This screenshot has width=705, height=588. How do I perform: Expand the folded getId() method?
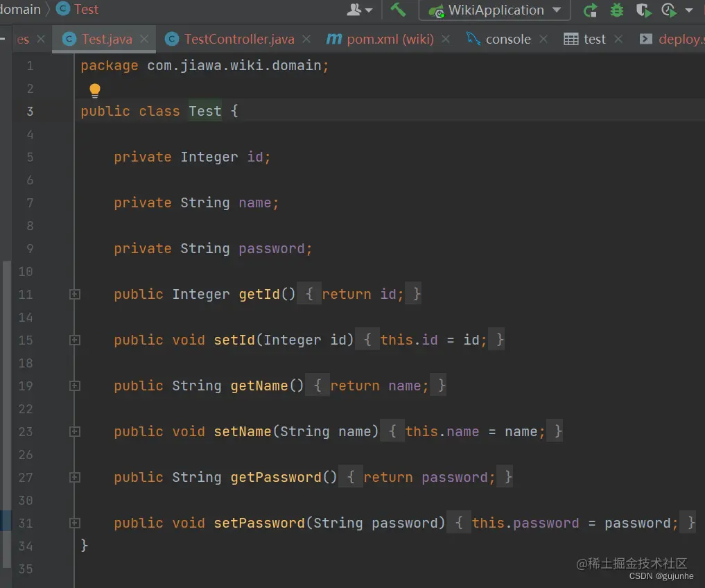[x=75, y=294]
